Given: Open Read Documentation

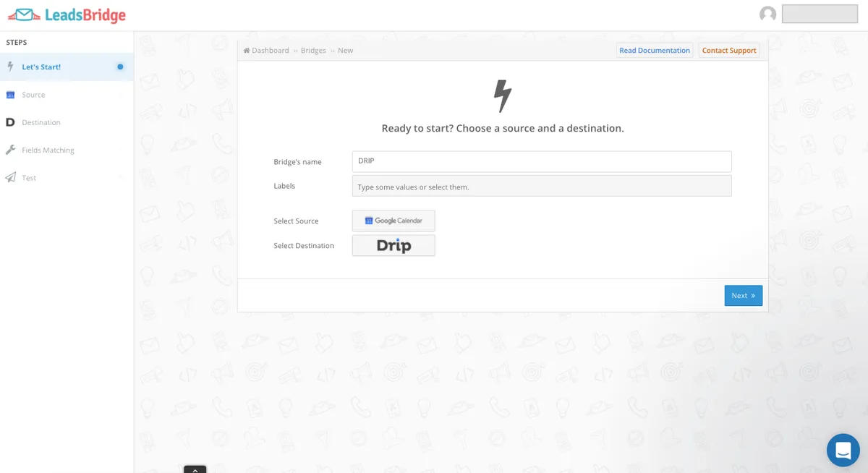Looking at the screenshot, I should click(655, 51).
